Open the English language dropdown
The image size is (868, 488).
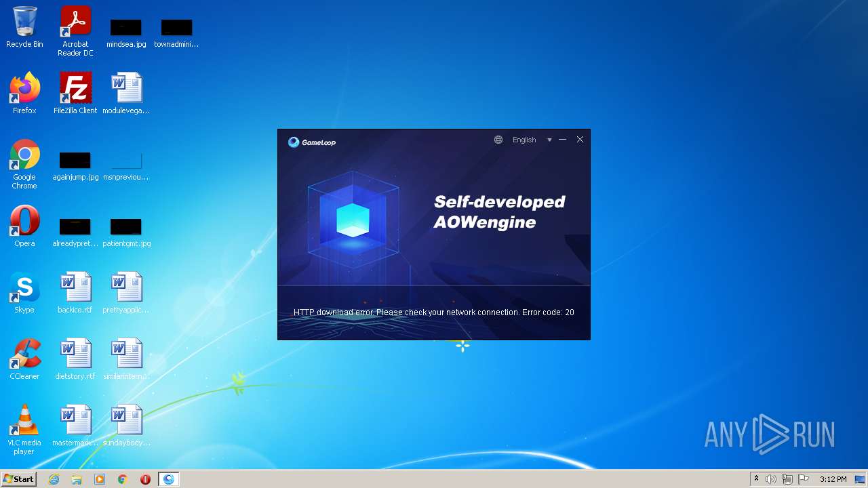(x=524, y=140)
